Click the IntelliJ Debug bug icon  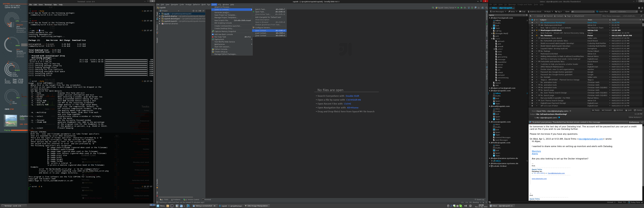point(461,8)
